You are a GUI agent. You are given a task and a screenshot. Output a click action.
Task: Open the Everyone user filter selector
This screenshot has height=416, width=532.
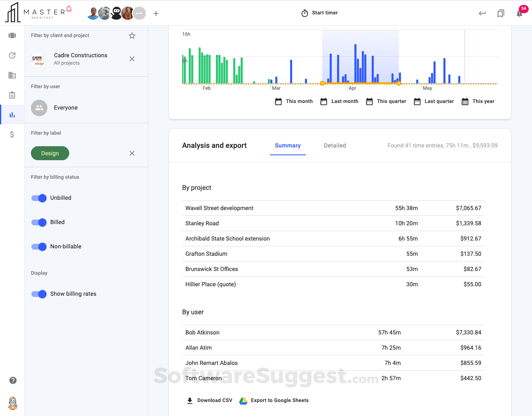pyautogui.click(x=66, y=108)
